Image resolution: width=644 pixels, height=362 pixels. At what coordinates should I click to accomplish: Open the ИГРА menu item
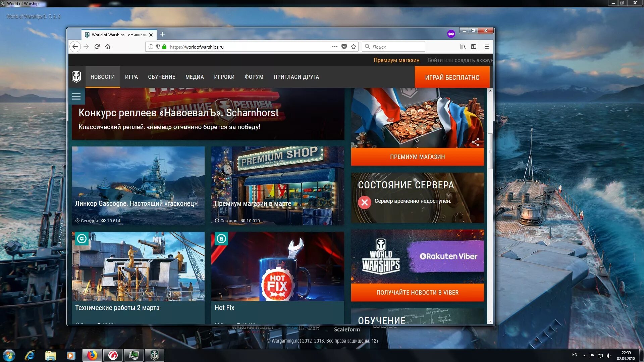[x=131, y=77]
